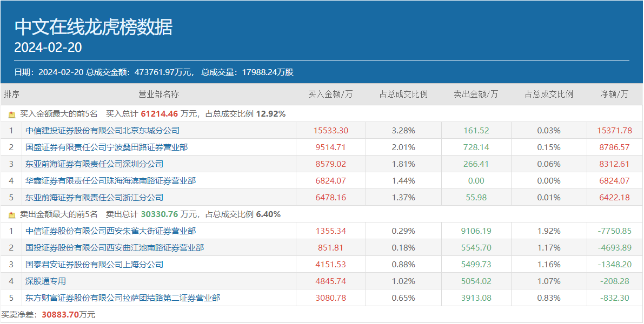Select sell amount 5545.70
Image resolution: width=644 pixels, height=324 pixels.
(x=476, y=248)
